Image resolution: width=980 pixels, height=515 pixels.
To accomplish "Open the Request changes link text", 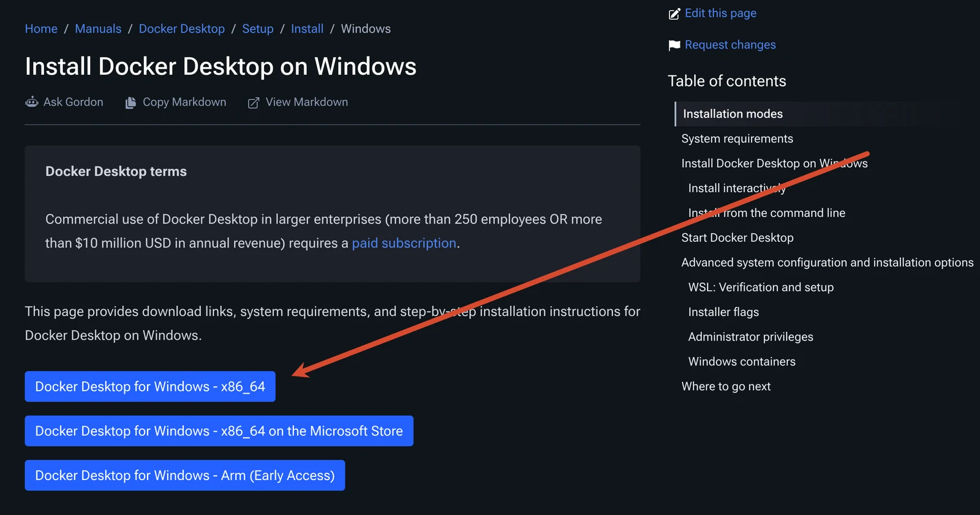I will 730,45.
